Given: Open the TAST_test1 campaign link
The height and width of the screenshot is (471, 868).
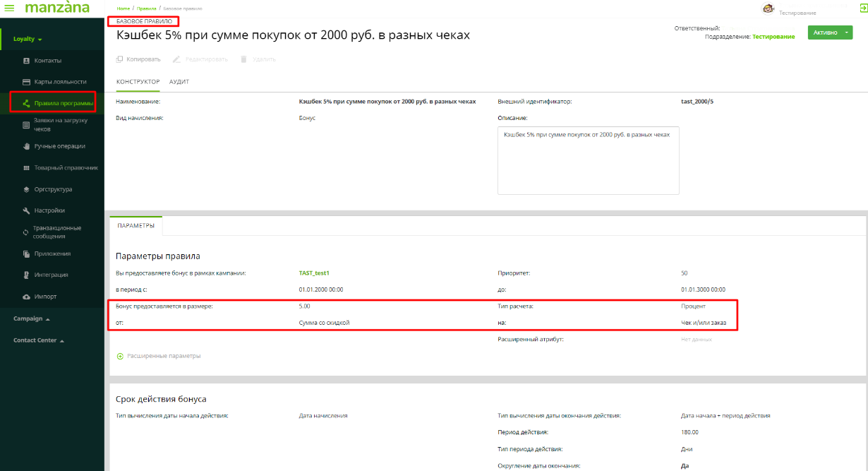Looking at the screenshot, I should [x=314, y=273].
